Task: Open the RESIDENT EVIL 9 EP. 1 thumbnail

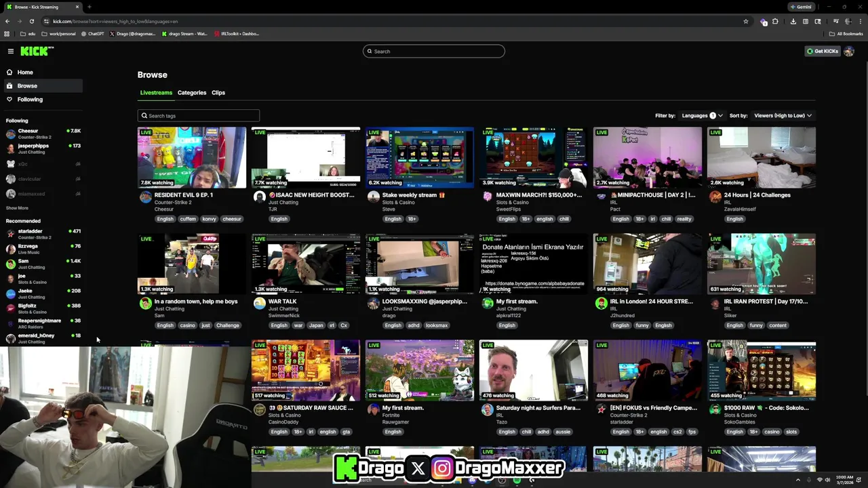Action: [192, 157]
